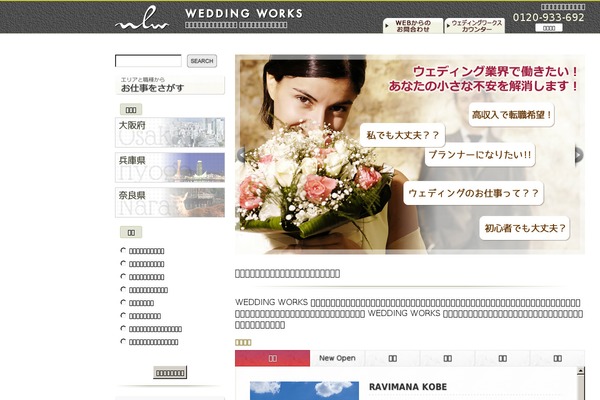Show previous slide with left carousel arrow
Viewport: 600px width, 400px height.
pyautogui.click(x=241, y=155)
